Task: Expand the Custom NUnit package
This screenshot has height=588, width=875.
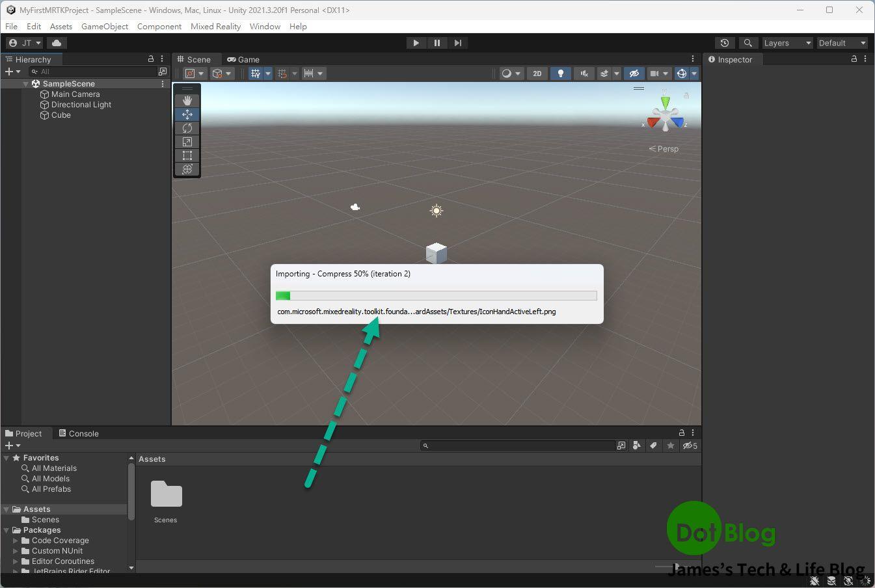Action: click(x=16, y=551)
